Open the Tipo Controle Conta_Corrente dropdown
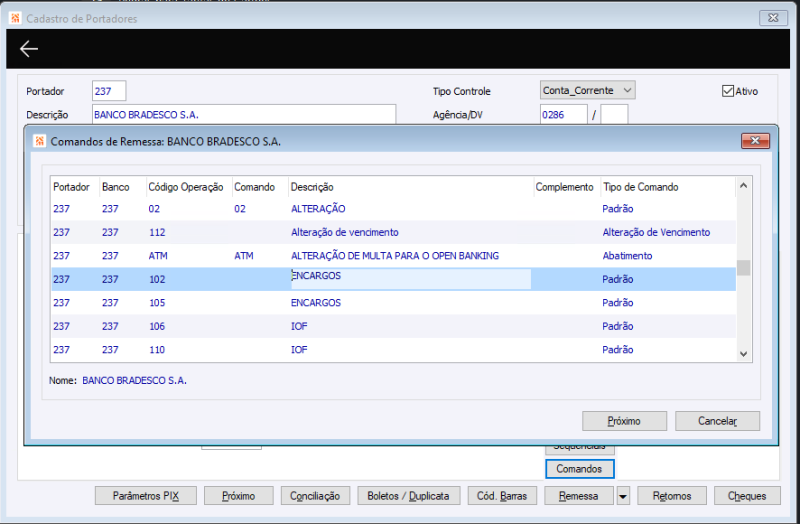Image resolution: width=800 pixels, height=524 pixels. 587,90
